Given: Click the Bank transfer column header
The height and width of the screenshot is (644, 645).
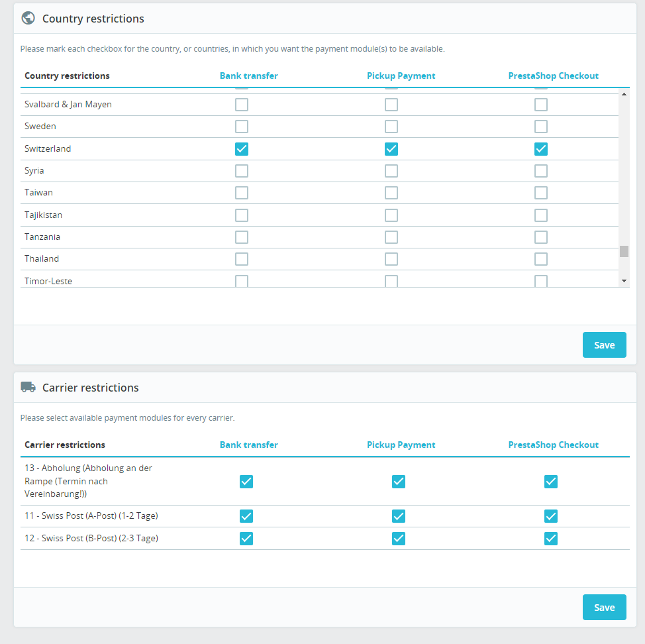Looking at the screenshot, I should click(x=248, y=76).
